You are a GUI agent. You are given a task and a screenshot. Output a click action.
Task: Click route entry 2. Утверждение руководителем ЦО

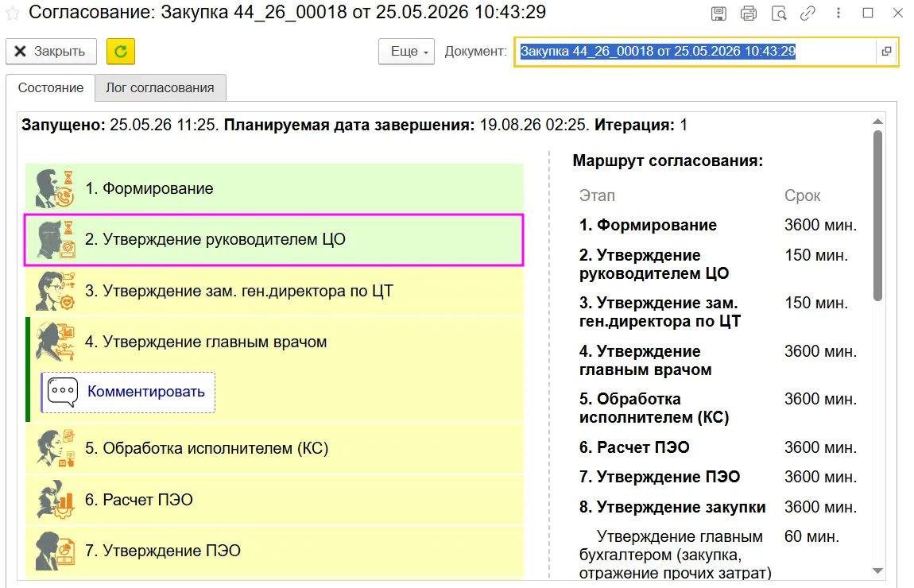(654, 264)
